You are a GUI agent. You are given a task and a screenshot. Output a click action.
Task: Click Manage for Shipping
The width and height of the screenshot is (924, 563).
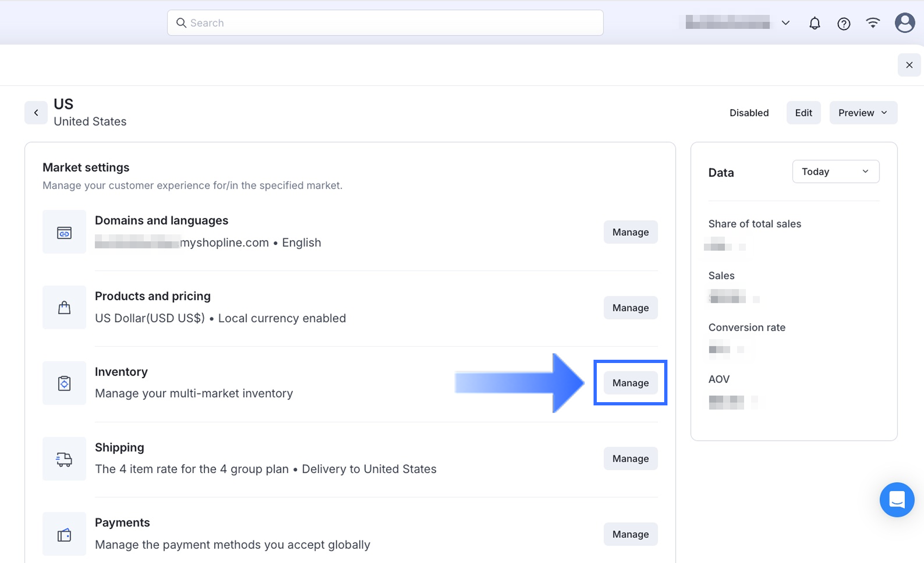point(630,459)
